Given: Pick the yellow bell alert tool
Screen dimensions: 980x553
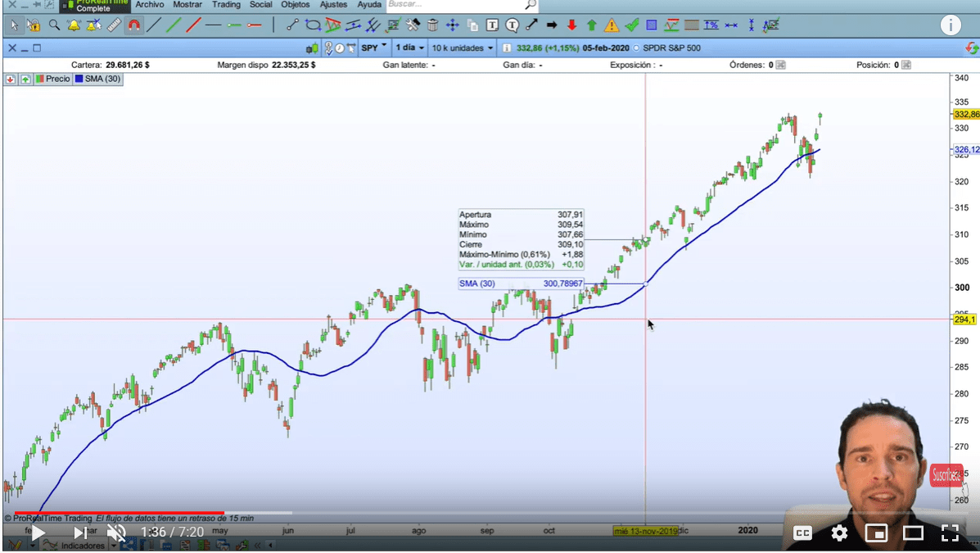Looking at the screenshot, I should pyautogui.click(x=74, y=25).
